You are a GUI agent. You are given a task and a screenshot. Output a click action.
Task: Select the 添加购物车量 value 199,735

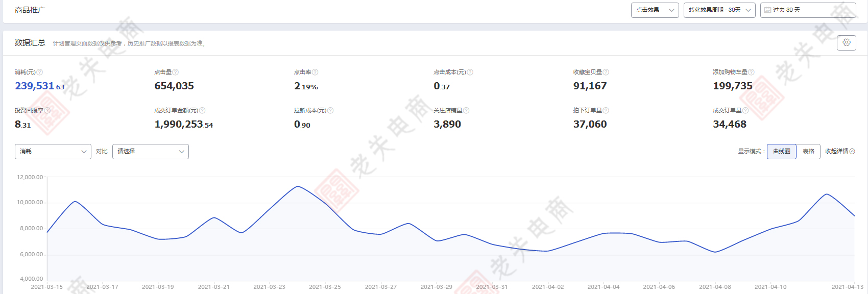point(733,86)
